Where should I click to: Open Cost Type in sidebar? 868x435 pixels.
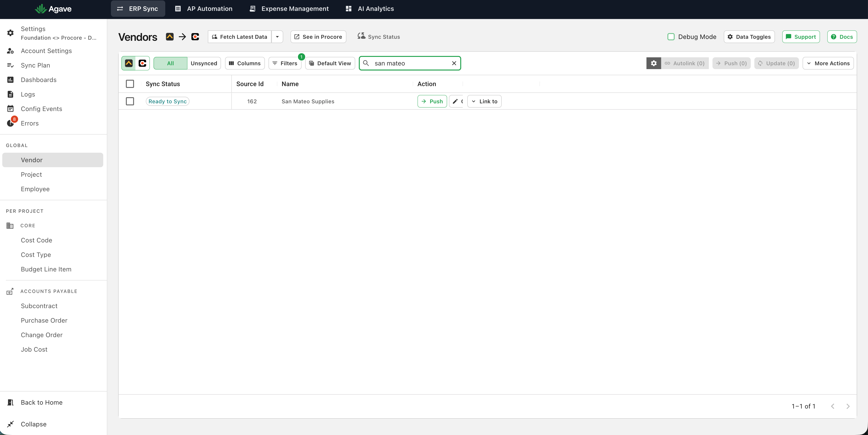36,255
